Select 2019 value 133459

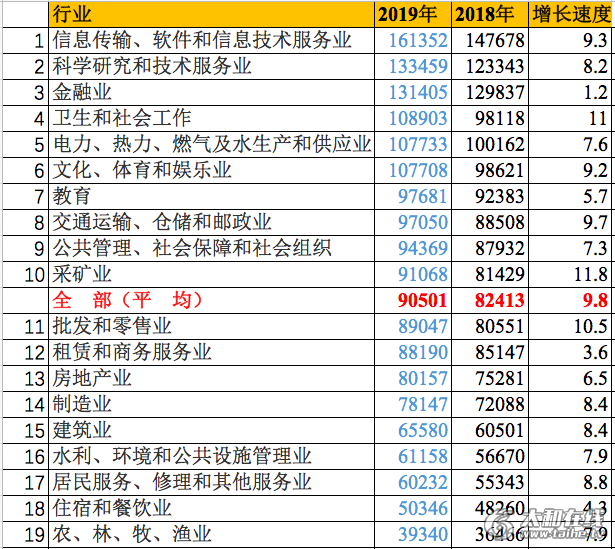[413, 66]
